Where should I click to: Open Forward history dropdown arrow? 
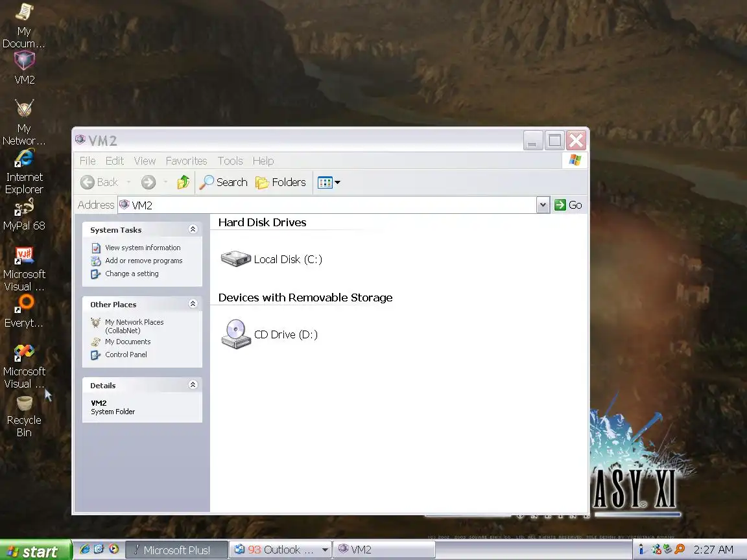tap(165, 182)
